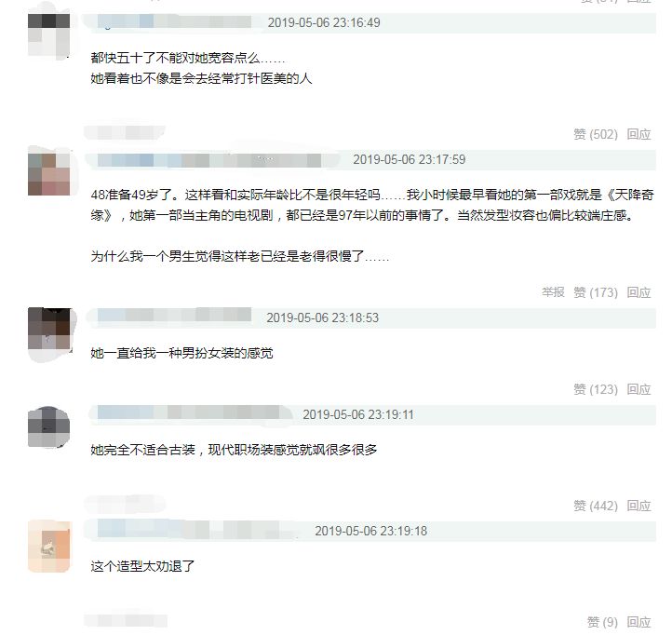Like the last comment with 赞 (9)
672x635 pixels.
(x=602, y=622)
